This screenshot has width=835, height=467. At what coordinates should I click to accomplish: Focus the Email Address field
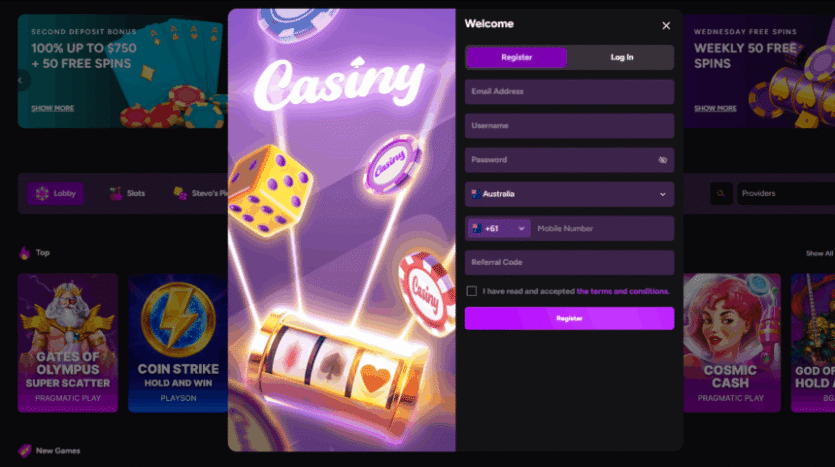pyautogui.click(x=569, y=92)
